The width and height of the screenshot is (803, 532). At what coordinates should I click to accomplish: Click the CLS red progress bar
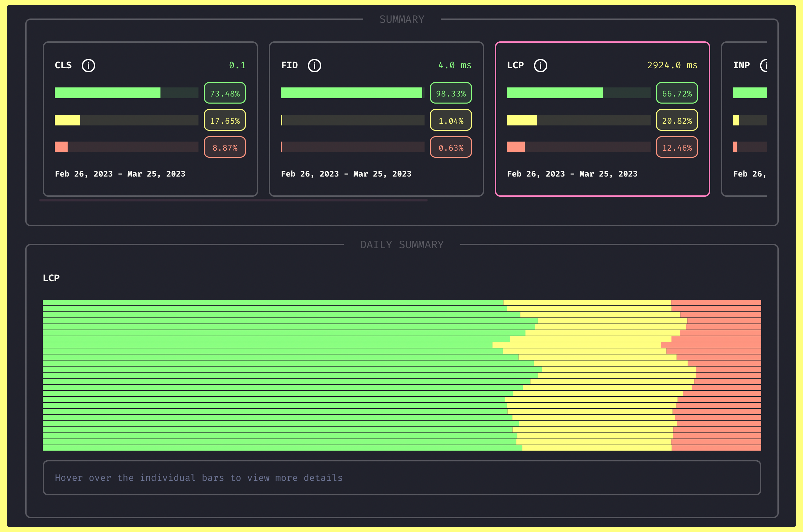pyautogui.click(x=126, y=147)
